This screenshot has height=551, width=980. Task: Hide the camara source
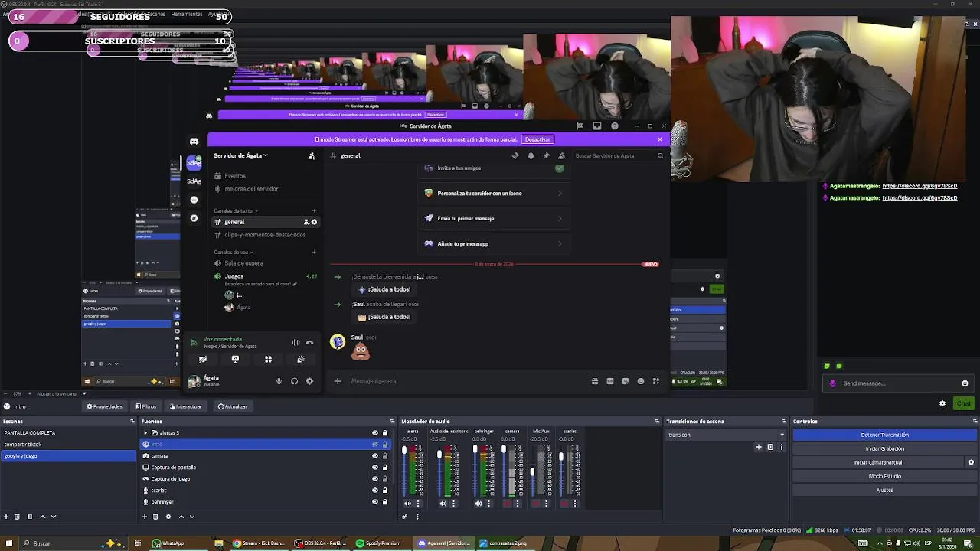[x=375, y=456]
